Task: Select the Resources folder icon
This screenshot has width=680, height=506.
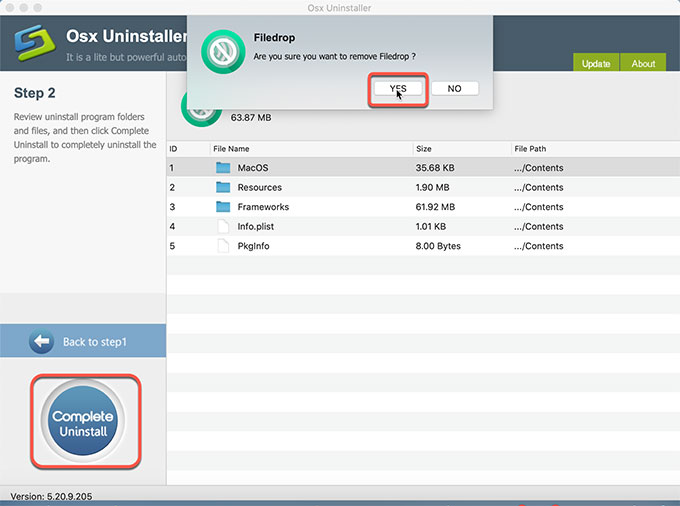Action: 223,187
